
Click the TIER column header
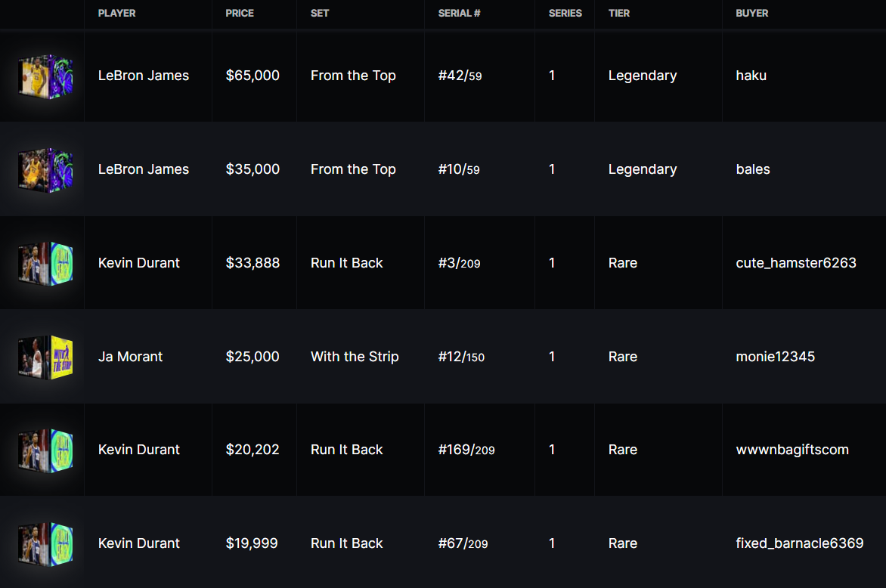pyautogui.click(x=618, y=14)
